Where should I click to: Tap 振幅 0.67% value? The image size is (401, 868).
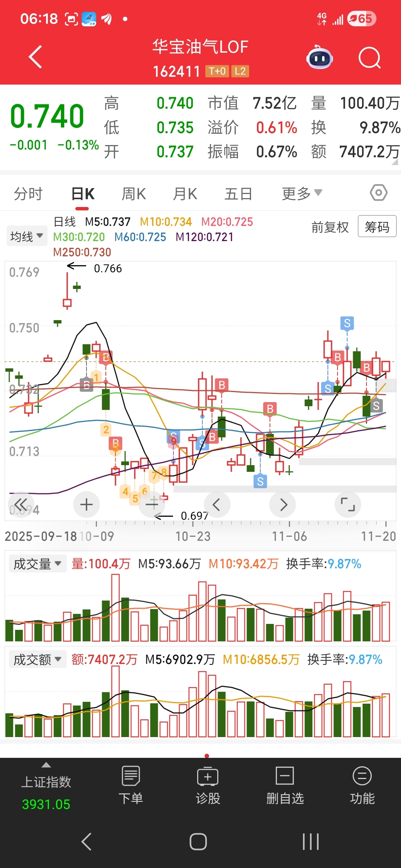pyautogui.click(x=277, y=151)
